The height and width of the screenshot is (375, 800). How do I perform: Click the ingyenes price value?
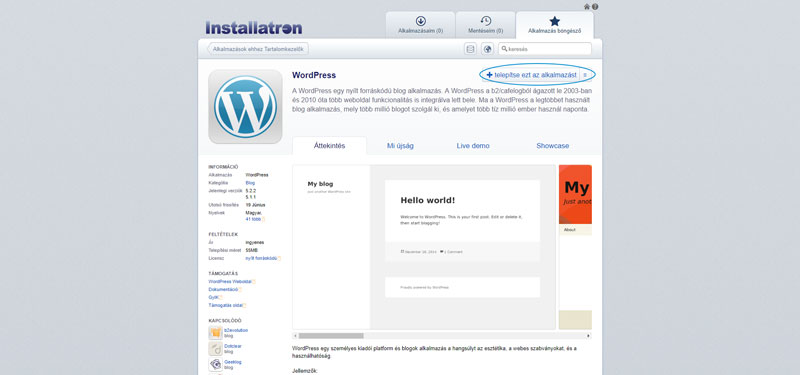255,242
